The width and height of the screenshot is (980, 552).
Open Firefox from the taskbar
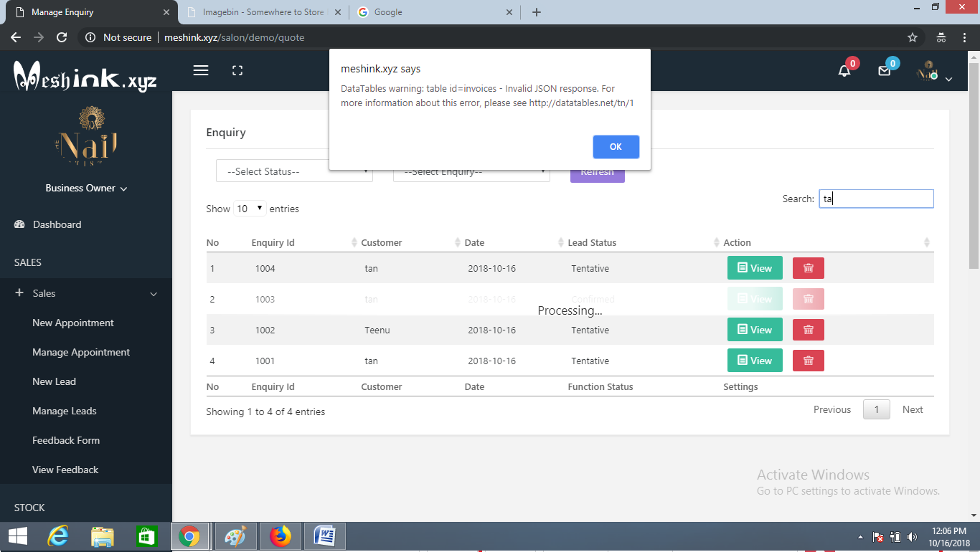click(281, 536)
